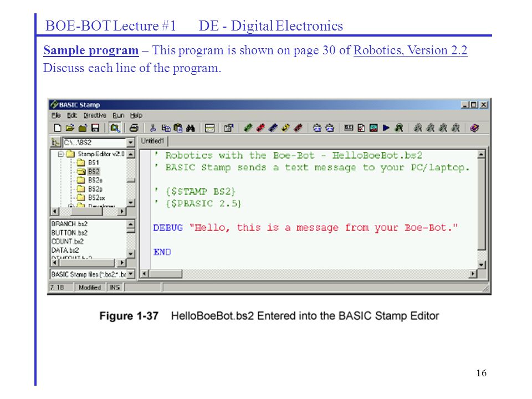This screenshot has height=399, width=532.
Task: Open the memory map icon beside Run
Action: 374,128
